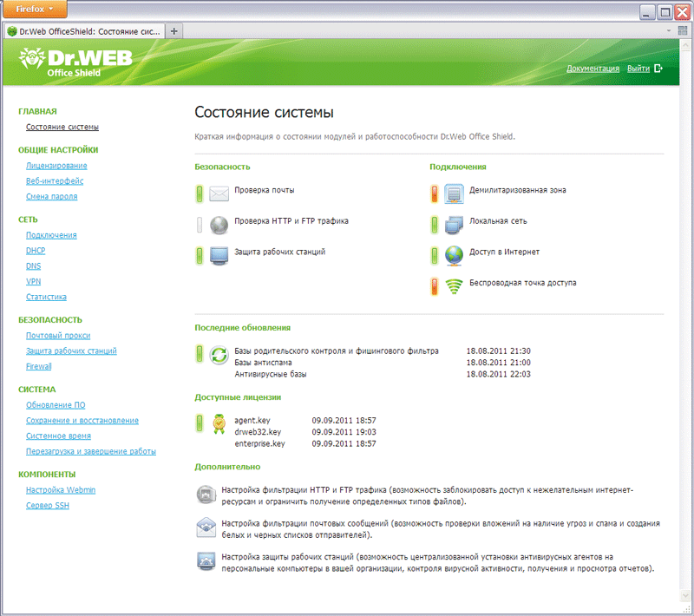
Task: Click the drweb32.key license entry
Action: [258, 432]
